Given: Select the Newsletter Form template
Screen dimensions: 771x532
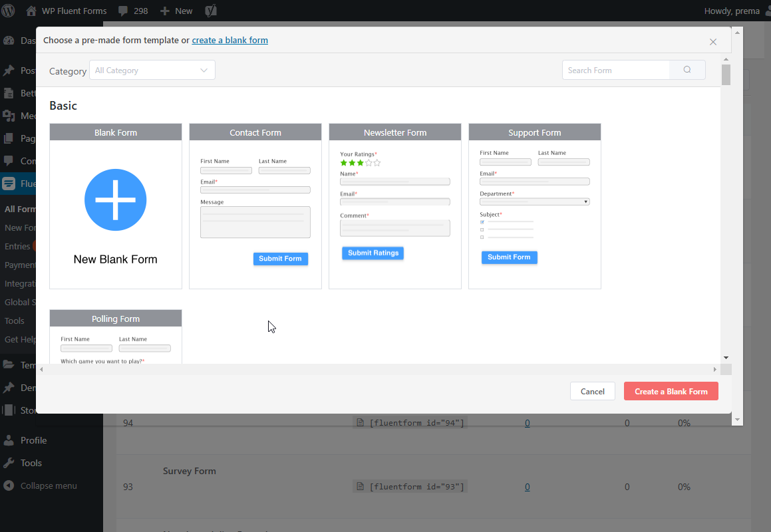Looking at the screenshot, I should click(395, 206).
